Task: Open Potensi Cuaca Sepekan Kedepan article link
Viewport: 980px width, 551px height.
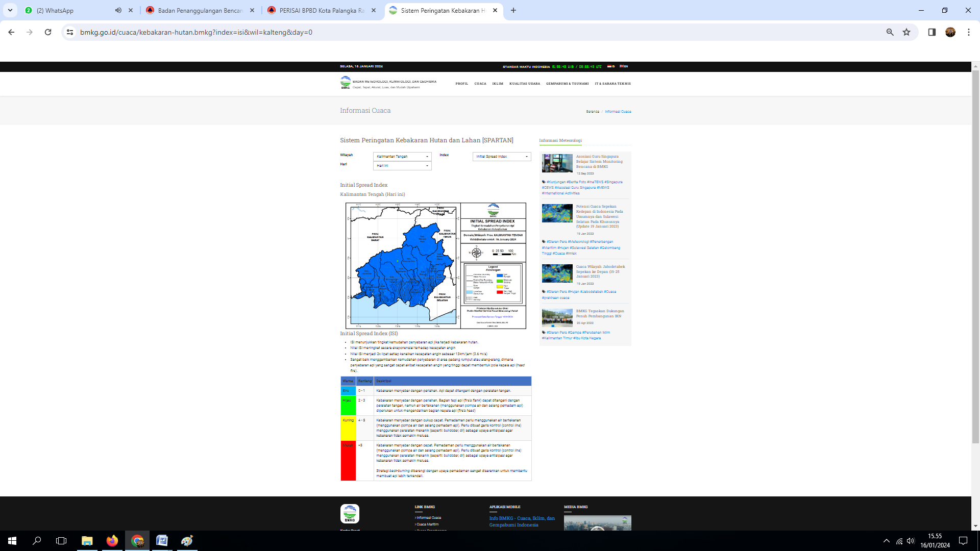Action: point(600,216)
